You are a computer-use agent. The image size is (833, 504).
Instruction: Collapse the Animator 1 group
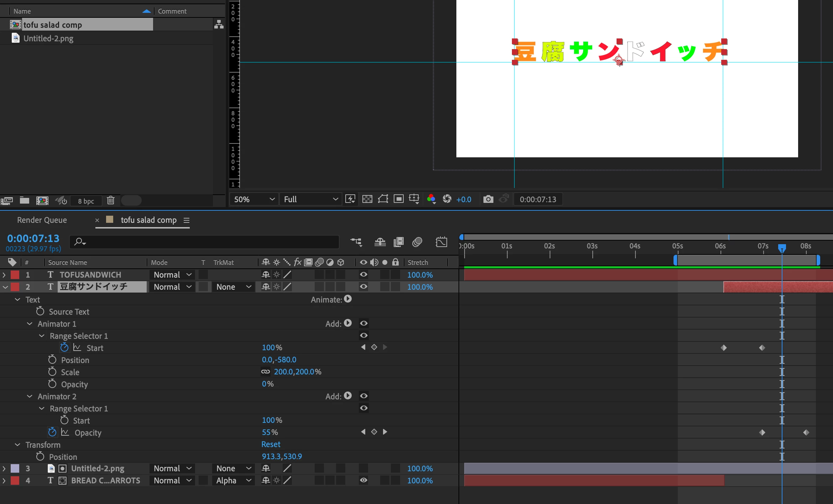click(30, 324)
